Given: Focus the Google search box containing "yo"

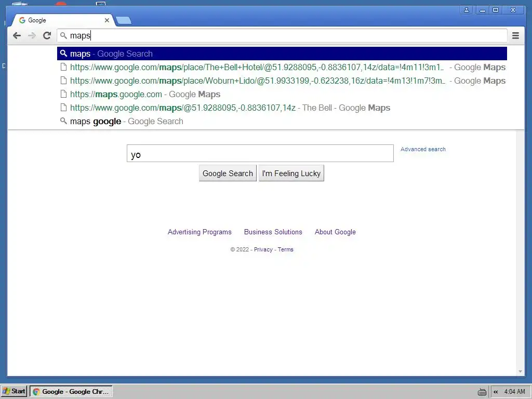Looking at the screenshot, I should [x=260, y=153].
